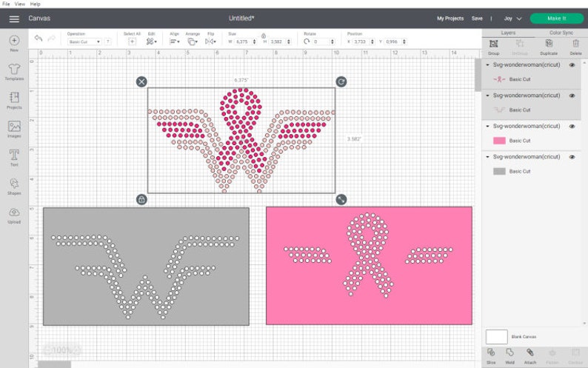Switch to the Layers tab
Image resolution: width=588 pixels, height=368 pixels.
pos(508,33)
